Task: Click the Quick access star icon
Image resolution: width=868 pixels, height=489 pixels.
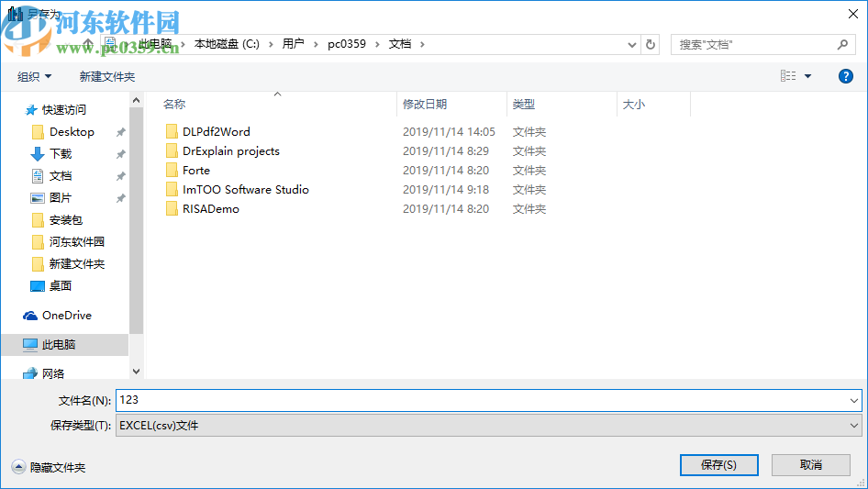Action: 31,110
